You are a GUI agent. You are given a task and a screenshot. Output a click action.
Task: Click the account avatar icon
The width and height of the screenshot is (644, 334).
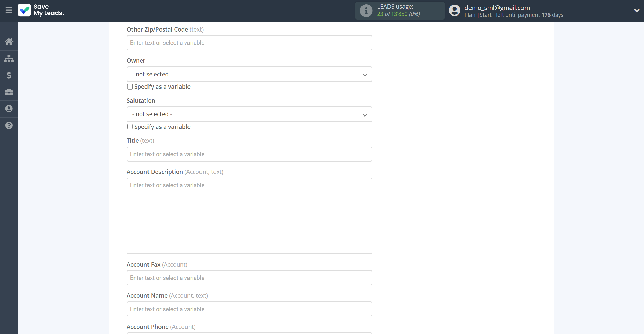454,11
